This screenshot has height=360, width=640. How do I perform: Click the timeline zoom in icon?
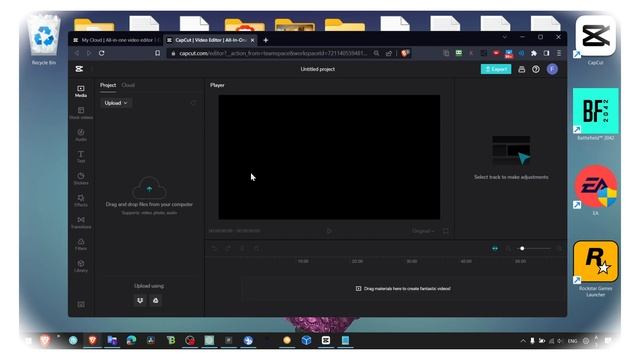coord(559,248)
